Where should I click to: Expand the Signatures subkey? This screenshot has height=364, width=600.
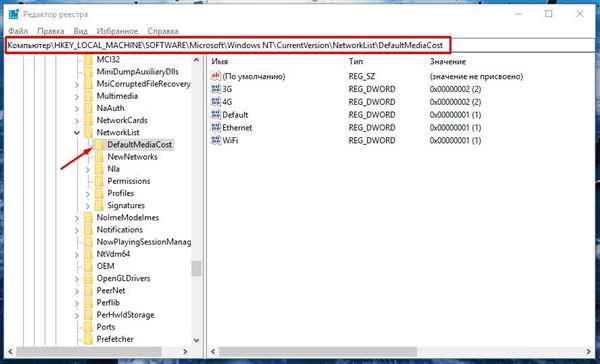coord(88,206)
